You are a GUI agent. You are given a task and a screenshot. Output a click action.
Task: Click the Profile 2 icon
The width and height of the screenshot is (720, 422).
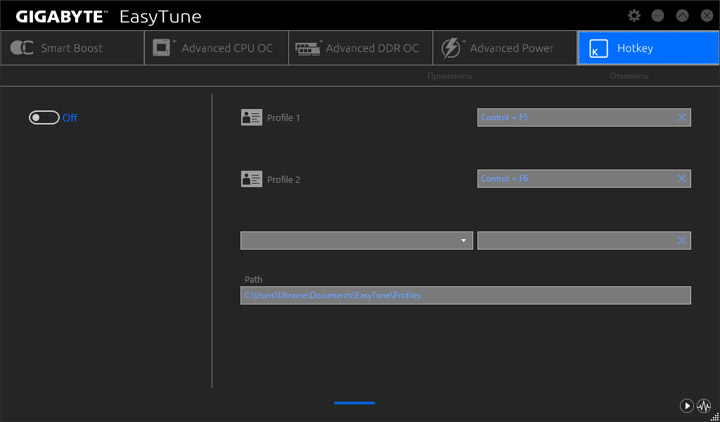click(251, 179)
